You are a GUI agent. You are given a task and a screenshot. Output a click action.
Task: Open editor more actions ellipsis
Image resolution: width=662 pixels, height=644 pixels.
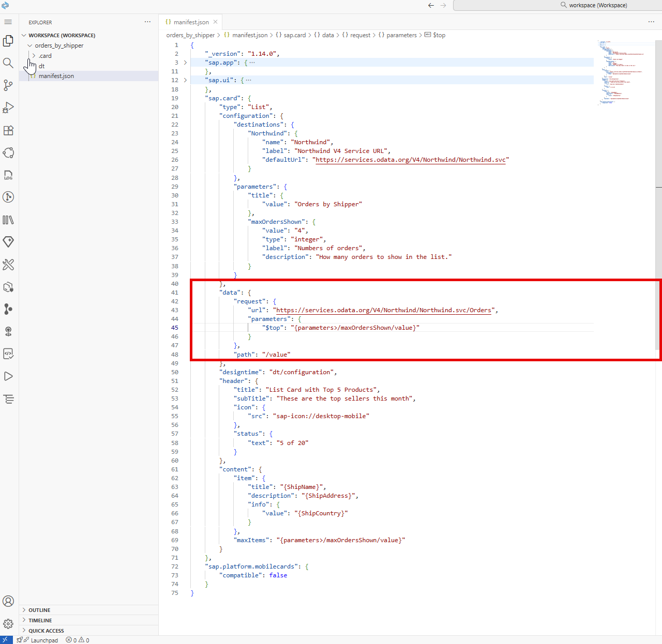(x=651, y=22)
